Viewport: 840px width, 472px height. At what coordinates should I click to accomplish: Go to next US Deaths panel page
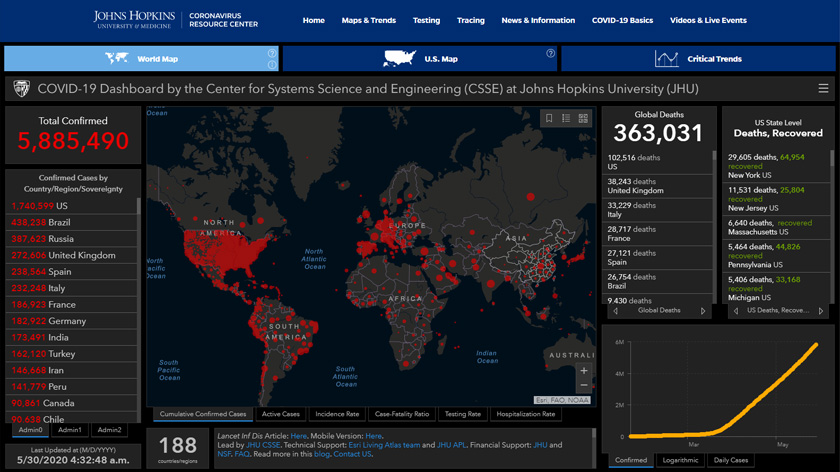821,311
